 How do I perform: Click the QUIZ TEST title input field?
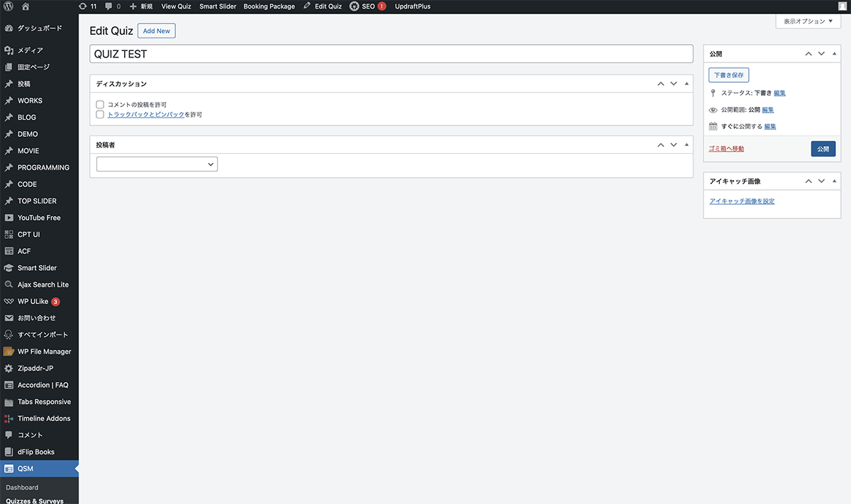(x=391, y=54)
